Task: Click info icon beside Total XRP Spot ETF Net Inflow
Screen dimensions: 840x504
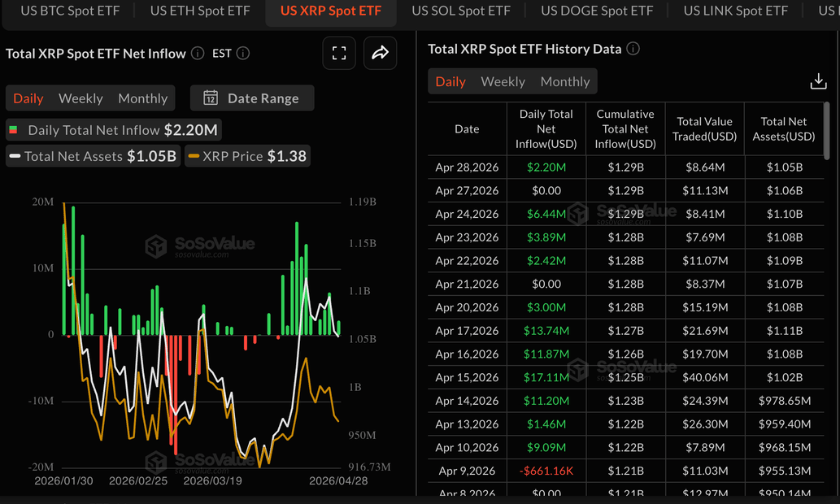Action: 198,54
